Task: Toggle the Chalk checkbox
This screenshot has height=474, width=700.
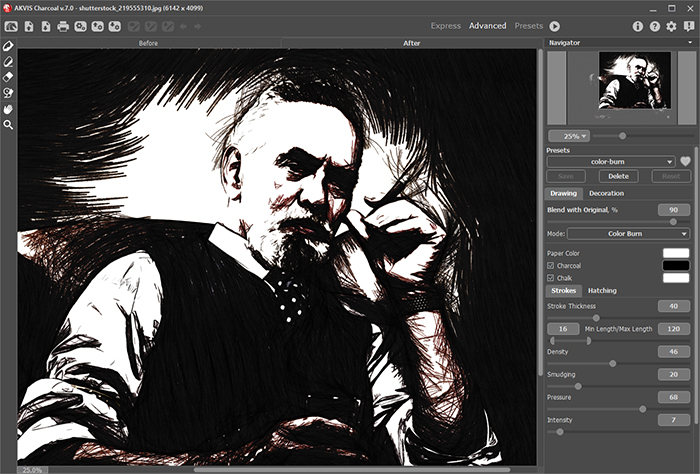Action: pyautogui.click(x=551, y=277)
